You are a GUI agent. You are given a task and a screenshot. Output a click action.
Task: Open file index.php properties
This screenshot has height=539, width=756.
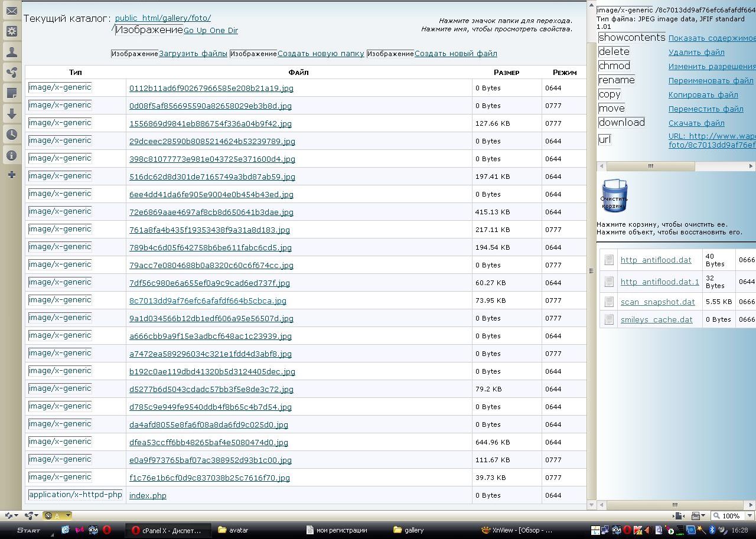coord(148,496)
